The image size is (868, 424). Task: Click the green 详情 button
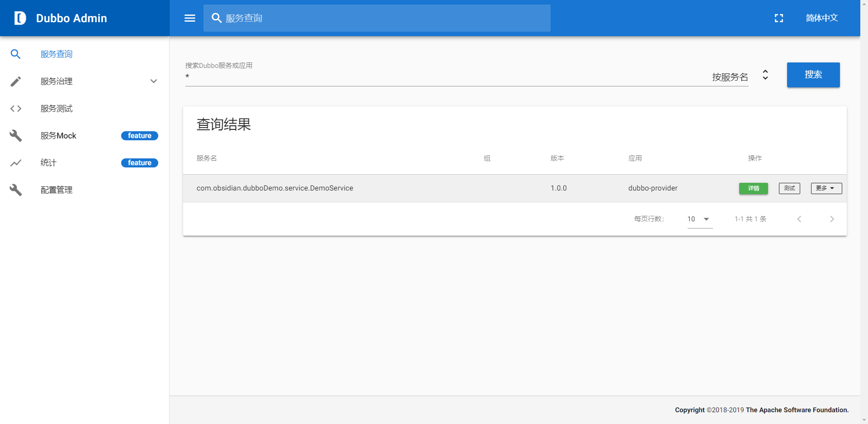[754, 188]
